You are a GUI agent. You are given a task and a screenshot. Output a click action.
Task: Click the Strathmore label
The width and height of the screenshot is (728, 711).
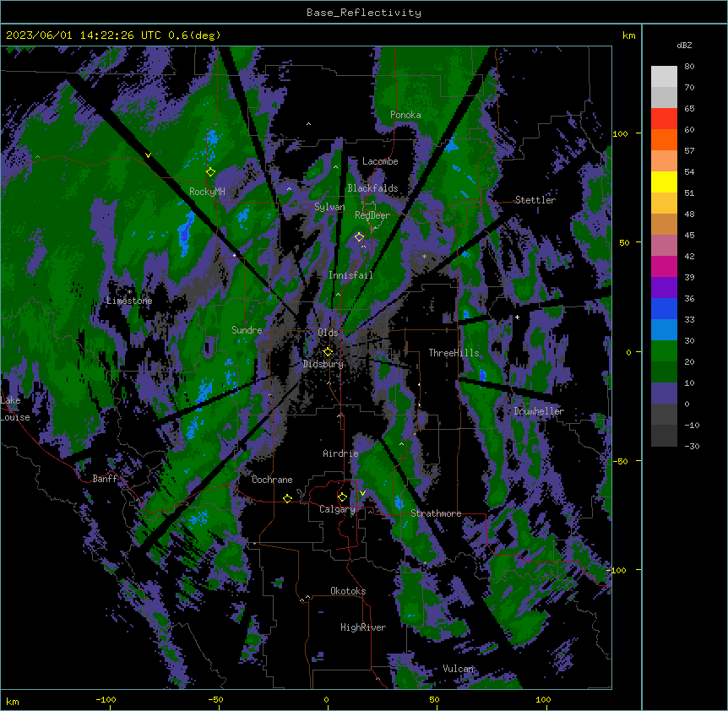(x=436, y=513)
